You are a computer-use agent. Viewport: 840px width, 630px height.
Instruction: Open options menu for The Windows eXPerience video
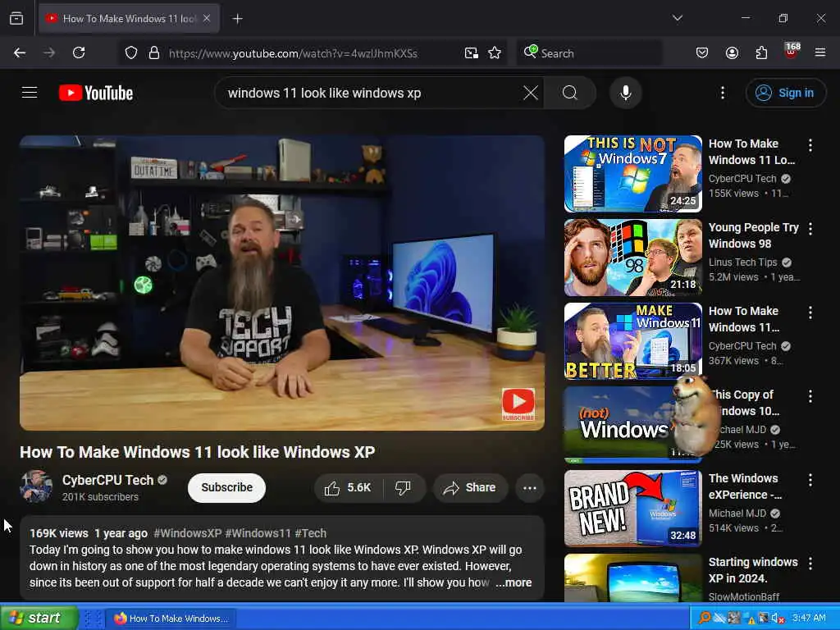point(810,480)
